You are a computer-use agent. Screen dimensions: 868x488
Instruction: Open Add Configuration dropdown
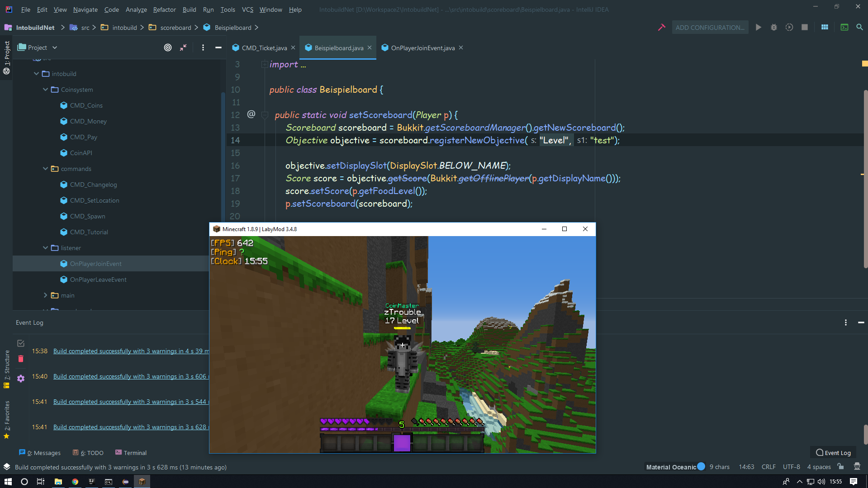coord(710,27)
